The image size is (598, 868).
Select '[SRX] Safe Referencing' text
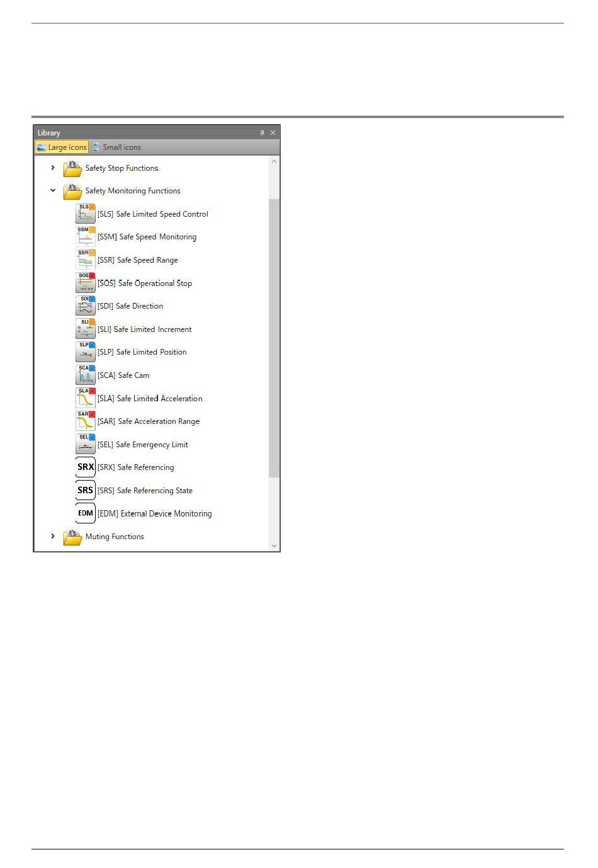click(x=136, y=467)
